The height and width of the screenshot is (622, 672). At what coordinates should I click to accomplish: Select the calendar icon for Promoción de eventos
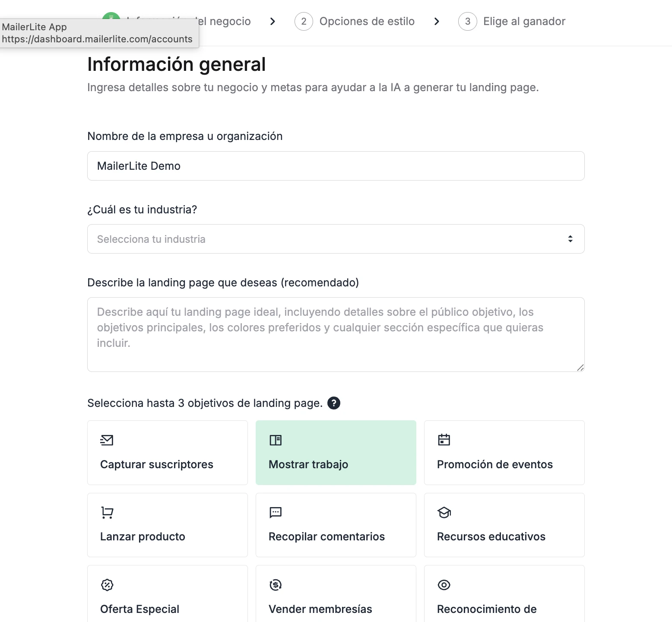444,441
